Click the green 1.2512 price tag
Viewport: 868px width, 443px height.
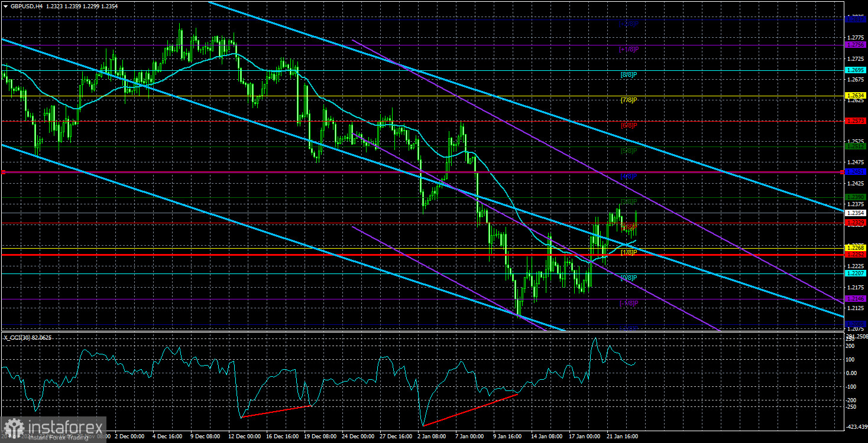click(856, 146)
